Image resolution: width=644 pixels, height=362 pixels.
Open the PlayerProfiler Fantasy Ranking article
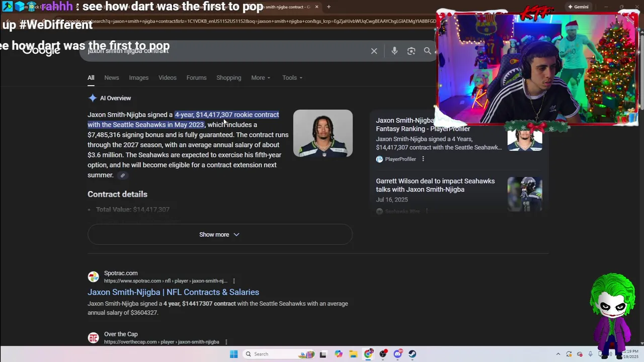pos(423,125)
